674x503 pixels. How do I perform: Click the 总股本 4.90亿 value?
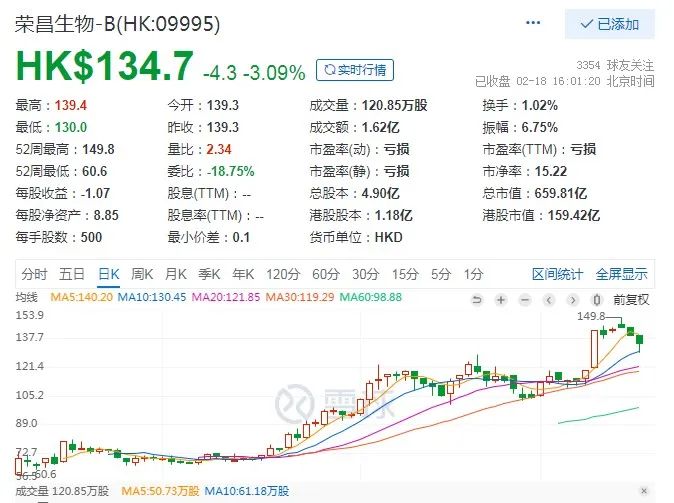(x=380, y=193)
